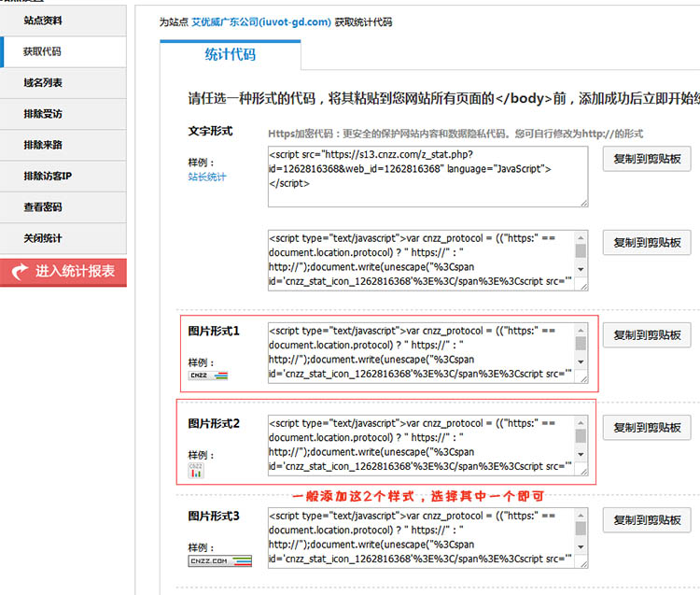
Task: Open 排除来路 sidebar item
Action: (x=63, y=145)
